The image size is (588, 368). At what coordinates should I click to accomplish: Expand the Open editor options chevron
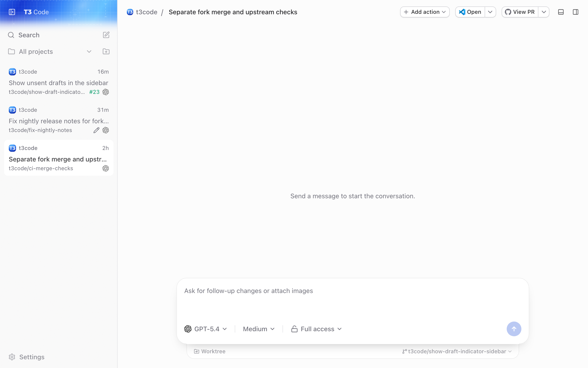(490, 12)
